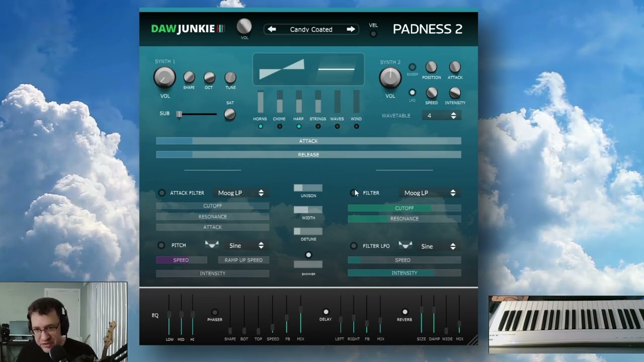Toggle the FILTER LFO on button
The height and width of the screenshot is (362, 644).
tap(354, 246)
